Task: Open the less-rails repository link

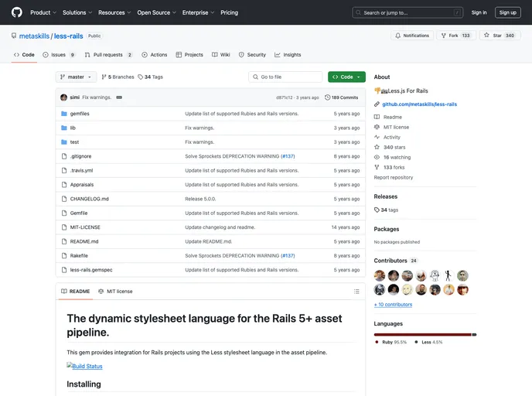Action: coord(69,36)
